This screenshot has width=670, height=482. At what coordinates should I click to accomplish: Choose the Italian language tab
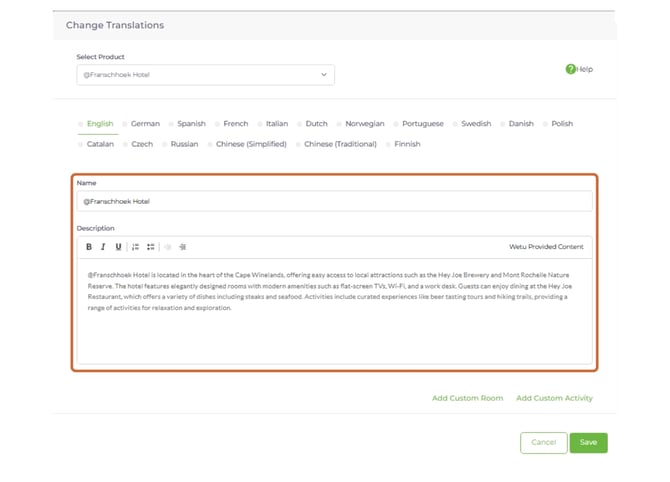(x=277, y=123)
